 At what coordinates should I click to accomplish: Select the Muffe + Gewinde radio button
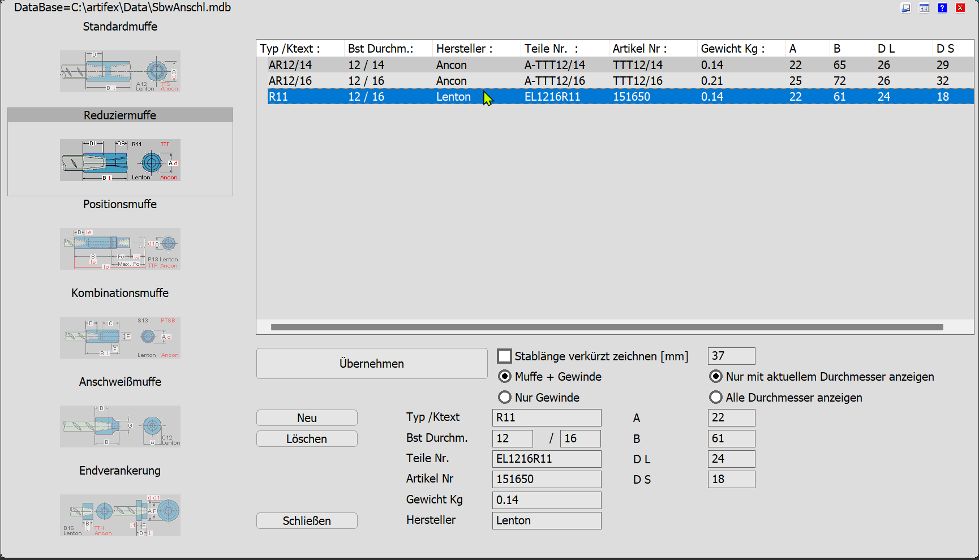pyautogui.click(x=504, y=377)
